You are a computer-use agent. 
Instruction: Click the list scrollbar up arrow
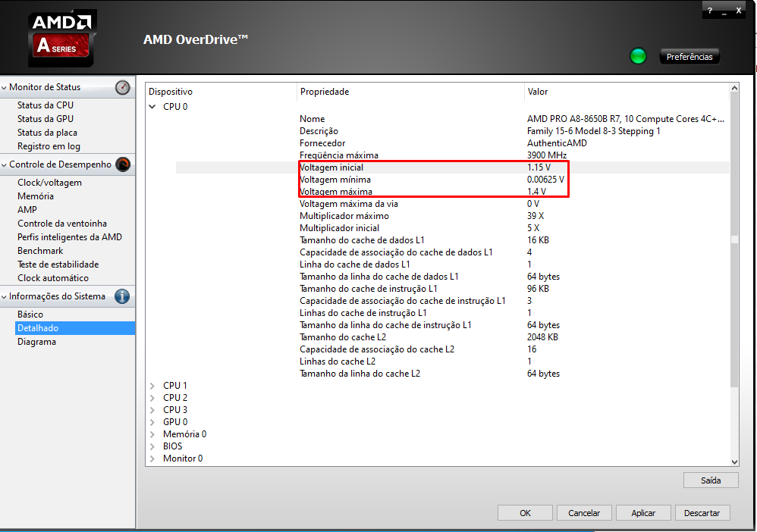click(x=734, y=88)
